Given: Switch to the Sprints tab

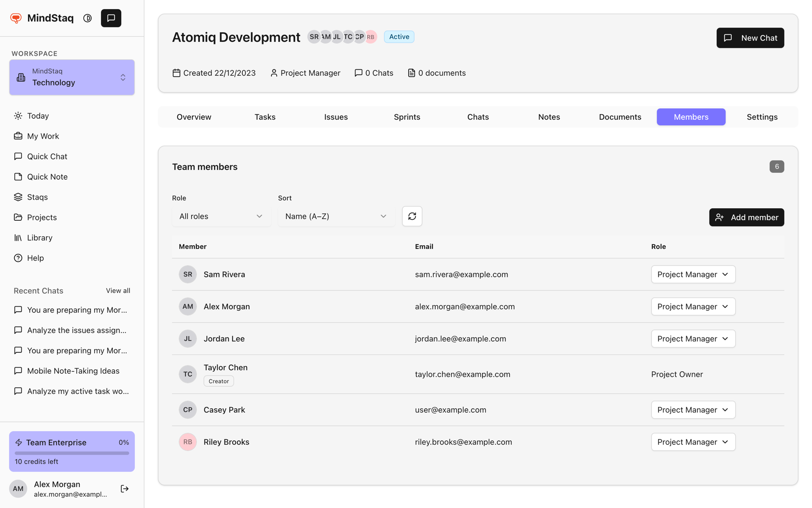Looking at the screenshot, I should click(x=407, y=117).
